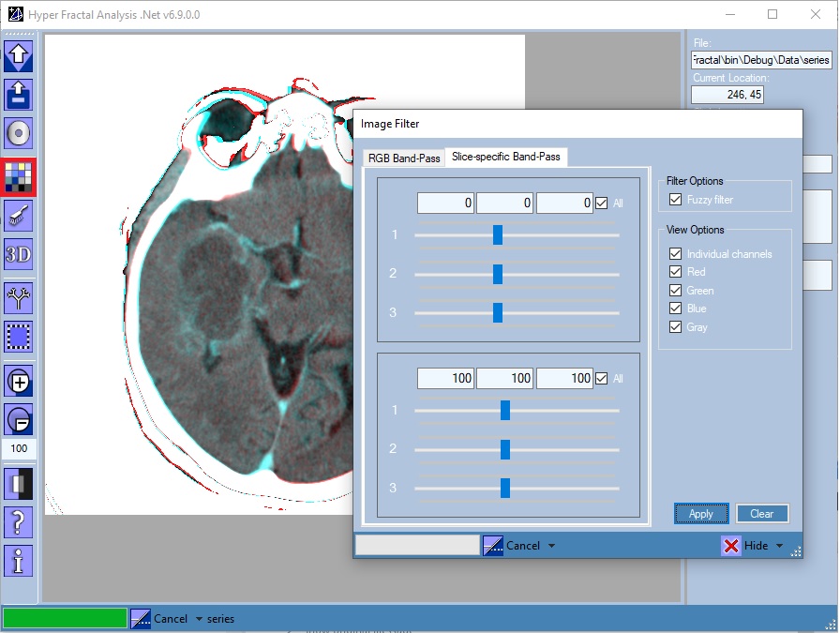Switch to the RGB Band-Pass tab

pos(404,158)
